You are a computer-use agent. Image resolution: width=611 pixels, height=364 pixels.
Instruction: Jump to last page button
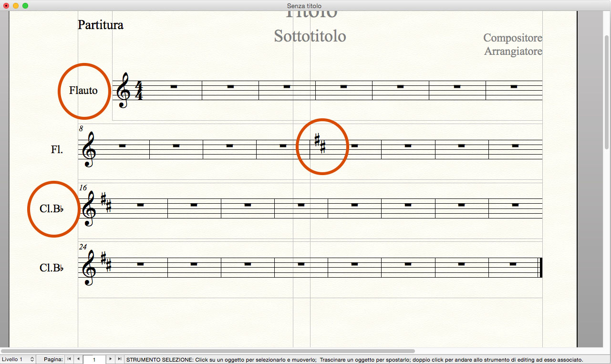click(x=119, y=359)
